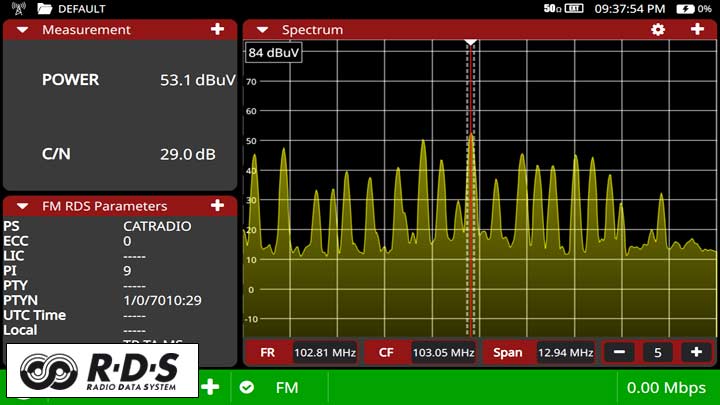Edit the 102.81 MHz frequency field

pos(325,353)
